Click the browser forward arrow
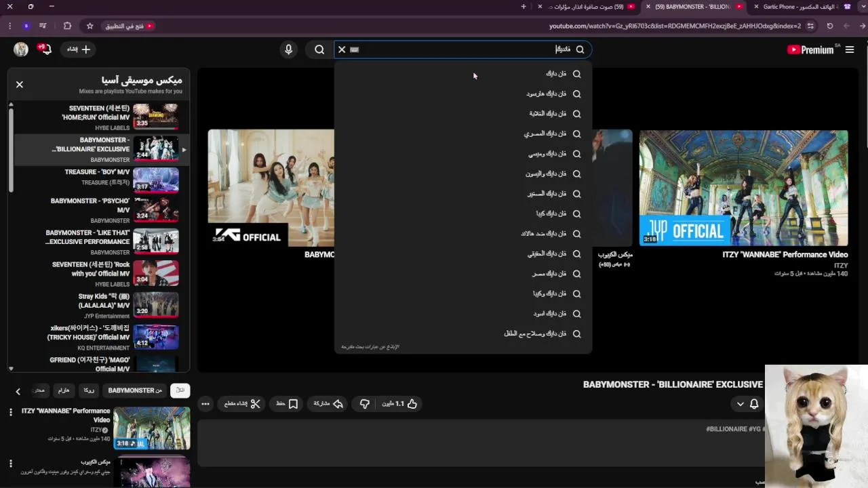Screen dimensions: 868x488 pos(846,26)
